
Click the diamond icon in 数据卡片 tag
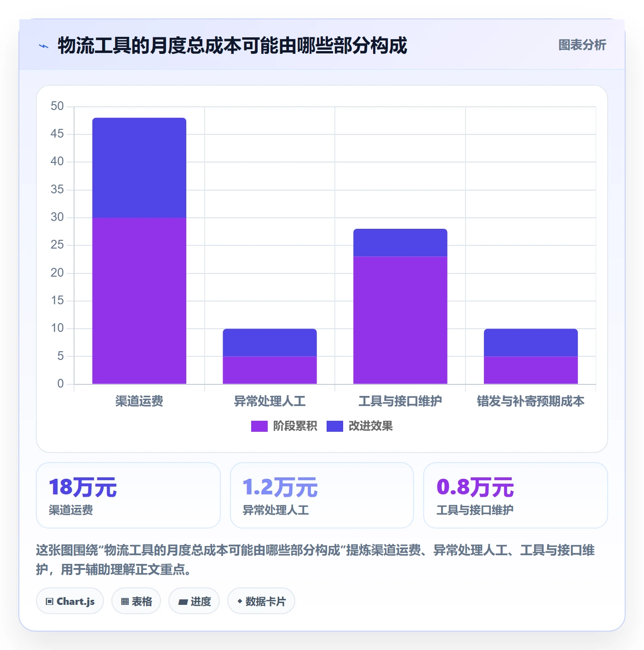240,601
